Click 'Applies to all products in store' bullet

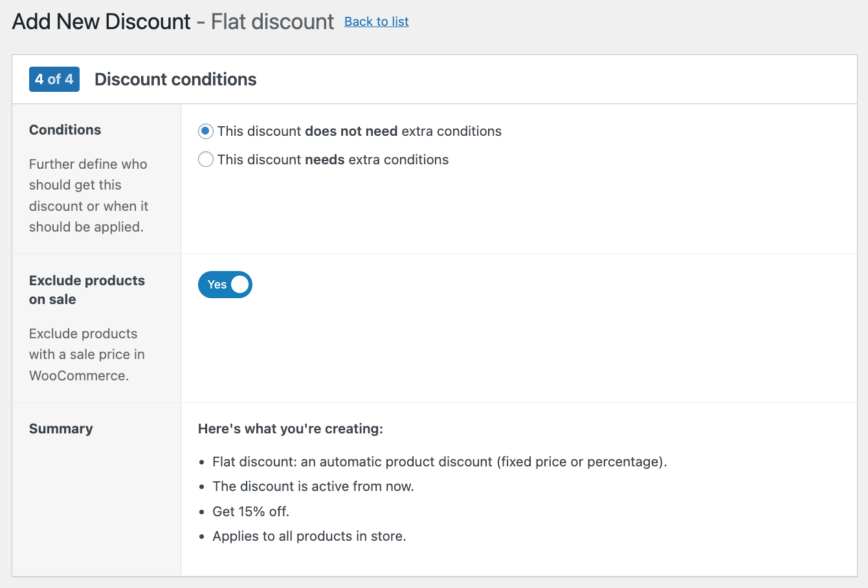[x=309, y=536]
